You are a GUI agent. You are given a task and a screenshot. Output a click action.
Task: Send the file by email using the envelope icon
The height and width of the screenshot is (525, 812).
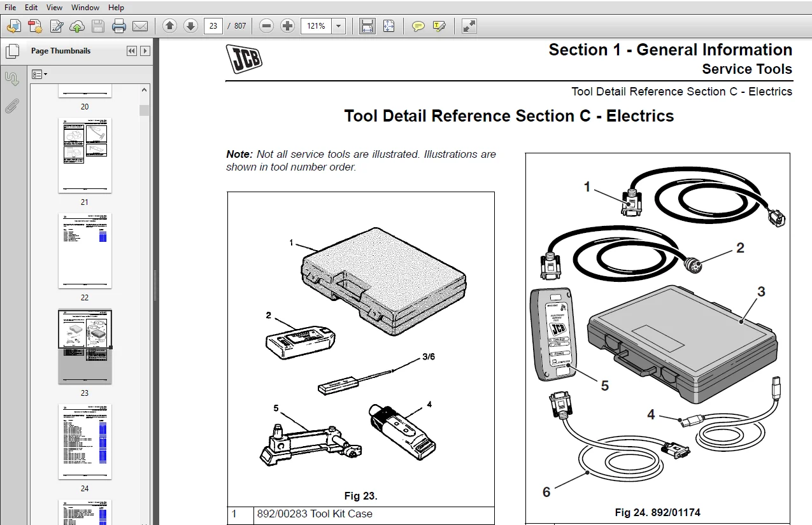pos(140,26)
